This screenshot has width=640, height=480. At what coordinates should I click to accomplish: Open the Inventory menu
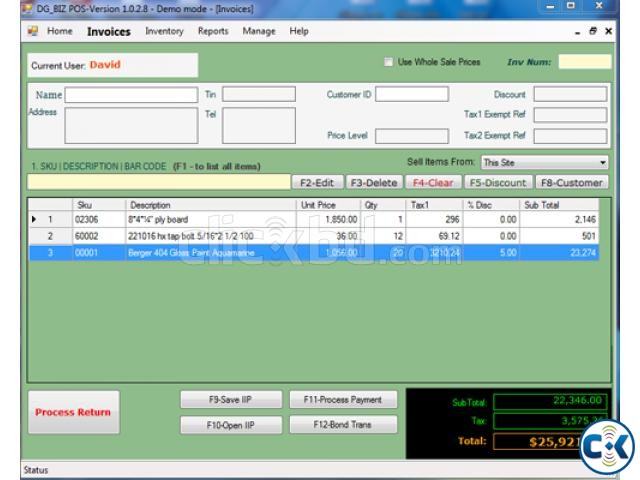tap(164, 31)
